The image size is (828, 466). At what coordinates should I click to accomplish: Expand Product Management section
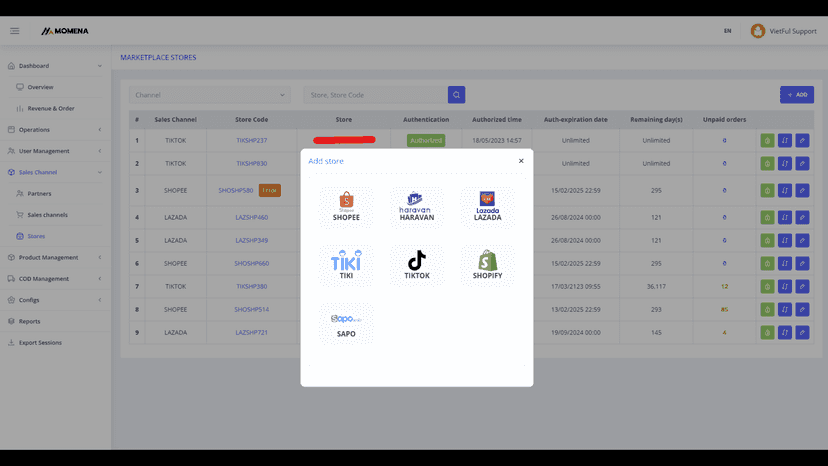pos(55,257)
